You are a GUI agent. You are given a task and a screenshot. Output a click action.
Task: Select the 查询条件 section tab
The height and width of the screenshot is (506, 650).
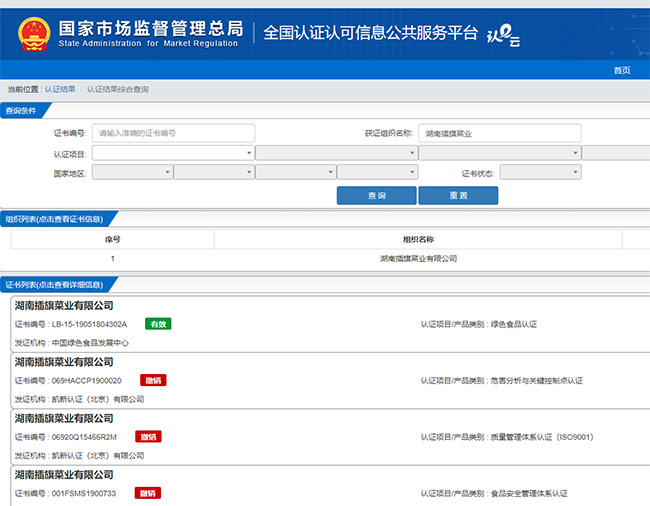pyautogui.click(x=22, y=111)
